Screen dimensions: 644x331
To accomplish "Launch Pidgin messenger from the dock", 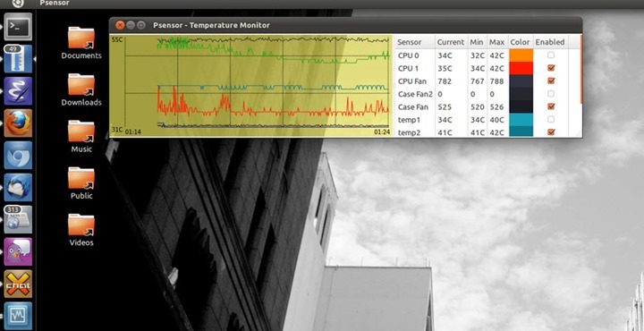I will [x=18, y=251].
